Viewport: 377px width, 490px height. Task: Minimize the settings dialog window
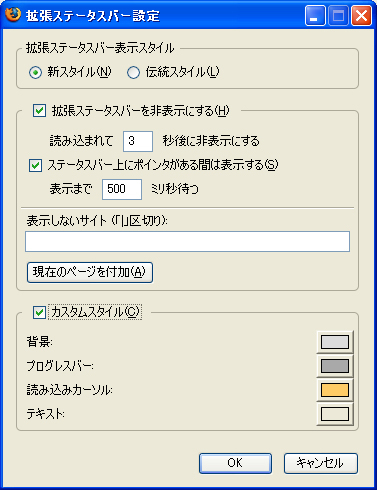(315, 16)
